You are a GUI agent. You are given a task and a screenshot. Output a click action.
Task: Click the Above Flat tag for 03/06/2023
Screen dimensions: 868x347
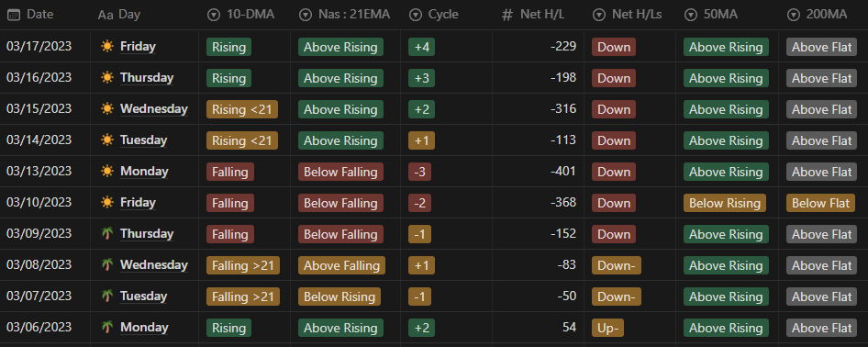pos(821,329)
